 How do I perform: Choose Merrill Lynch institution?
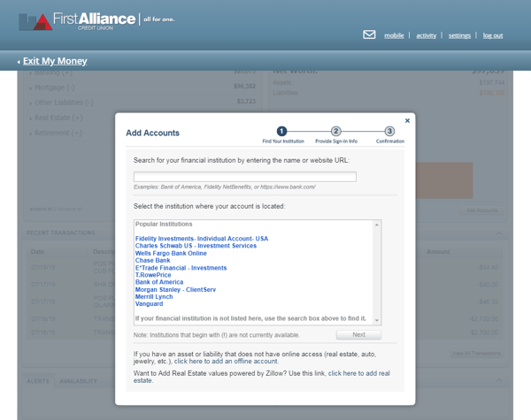154,296
